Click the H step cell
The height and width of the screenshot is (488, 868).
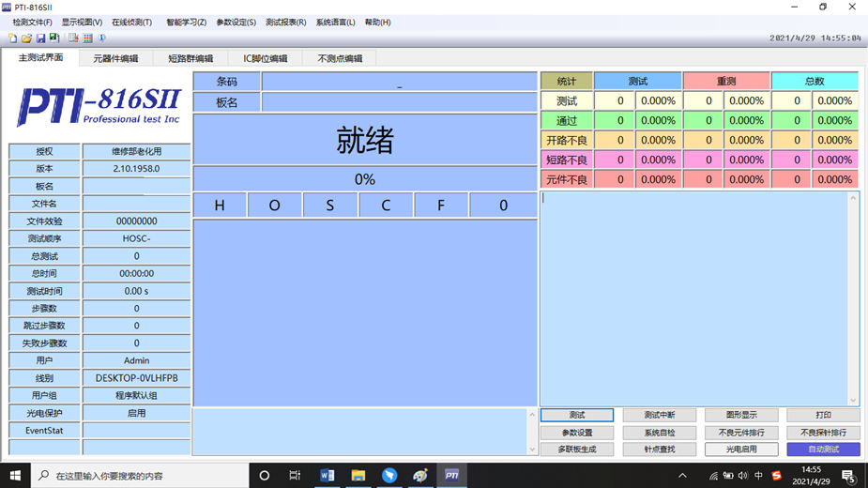point(220,206)
